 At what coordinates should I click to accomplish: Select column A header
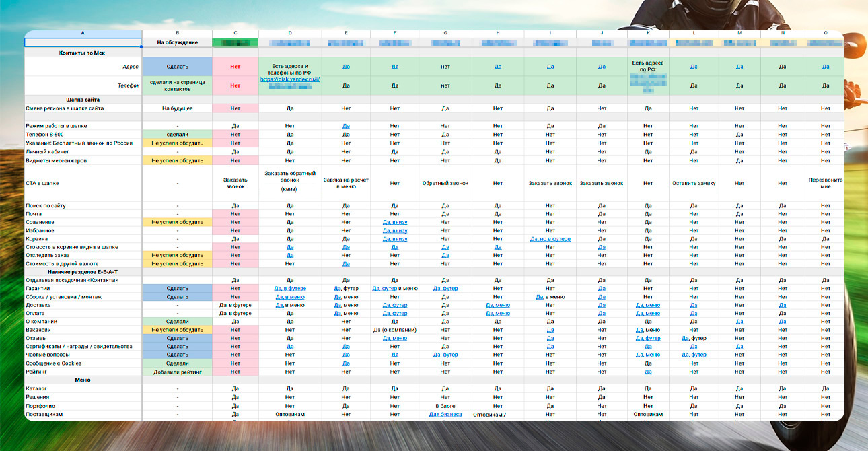(x=83, y=33)
